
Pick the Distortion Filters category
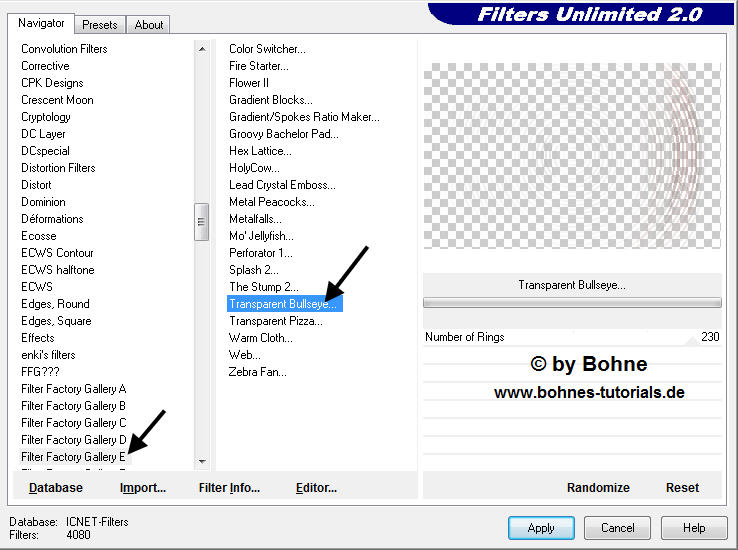pyautogui.click(x=58, y=168)
